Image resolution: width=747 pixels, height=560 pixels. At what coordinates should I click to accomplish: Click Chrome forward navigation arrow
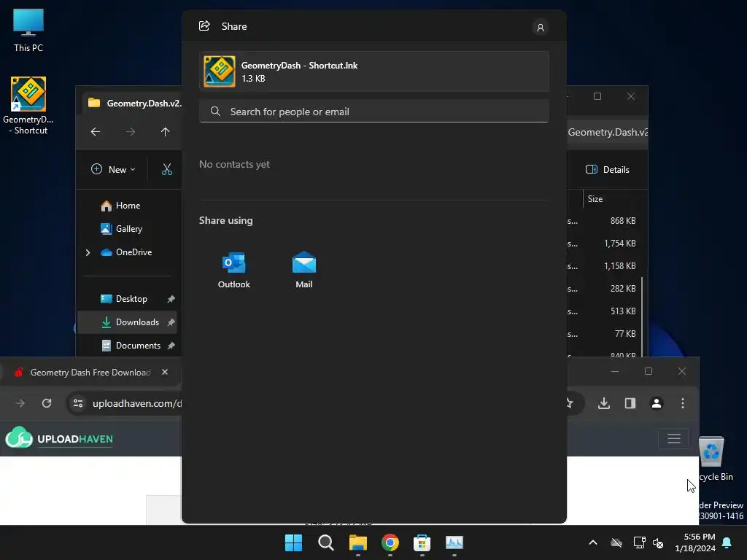(20, 403)
